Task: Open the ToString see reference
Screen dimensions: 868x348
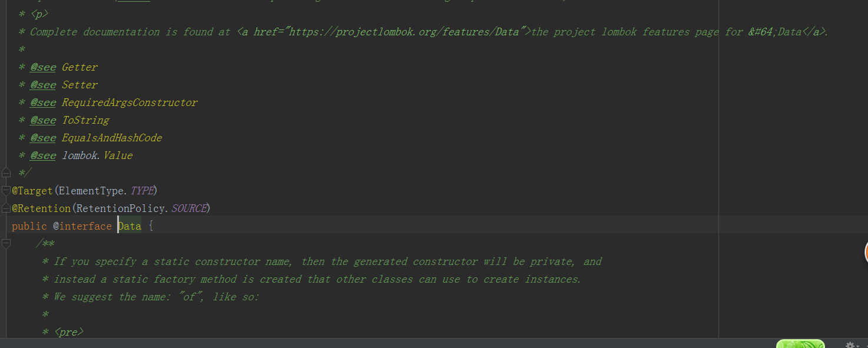Action: pos(85,120)
